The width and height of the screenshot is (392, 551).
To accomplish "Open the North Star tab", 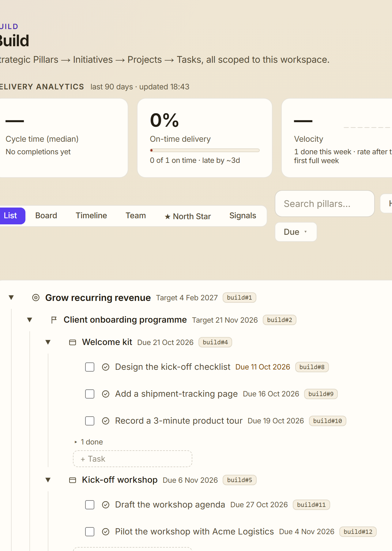I will click(188, 216).
